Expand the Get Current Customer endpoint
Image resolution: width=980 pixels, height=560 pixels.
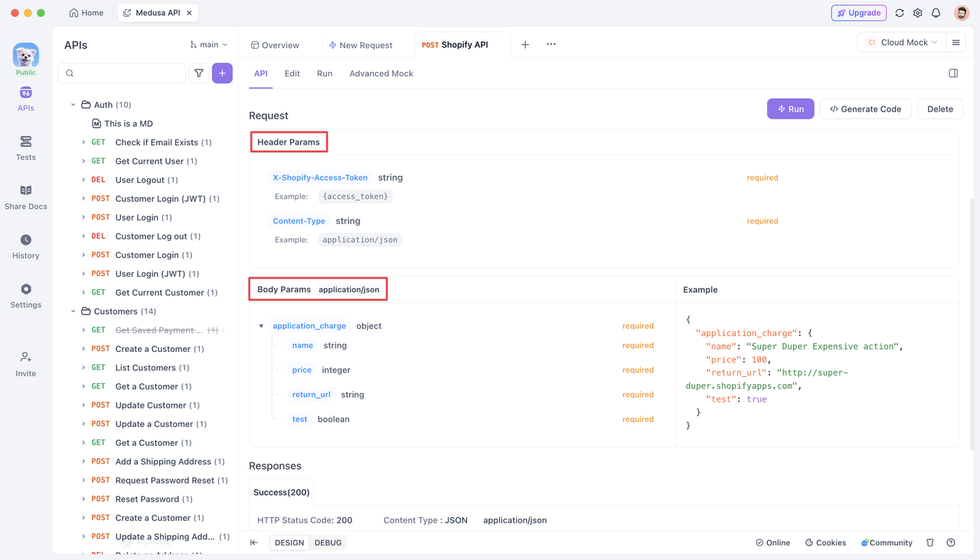pos(83,292)
